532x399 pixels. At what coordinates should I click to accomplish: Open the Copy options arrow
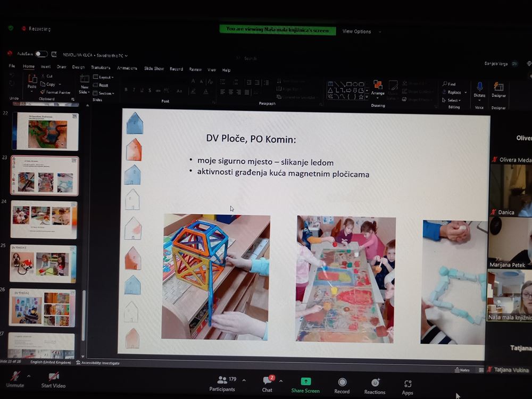(x=60, y=84)
